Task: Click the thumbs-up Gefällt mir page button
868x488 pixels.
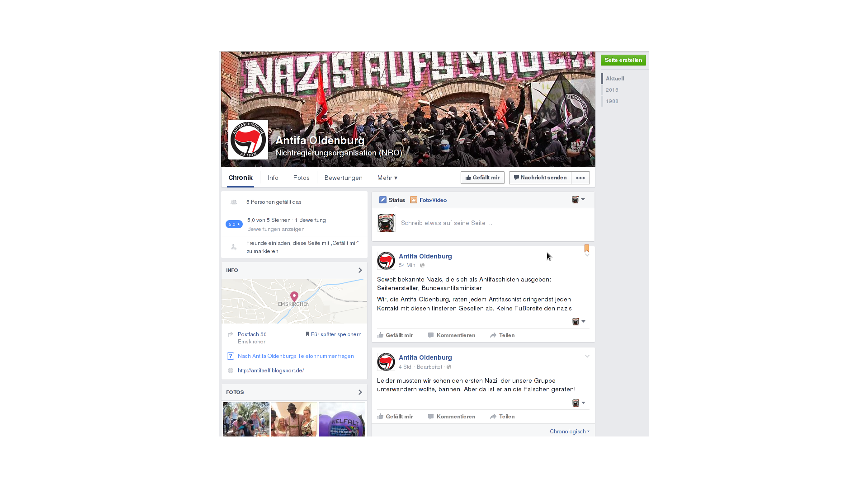Action: click(x=482, y=178)
